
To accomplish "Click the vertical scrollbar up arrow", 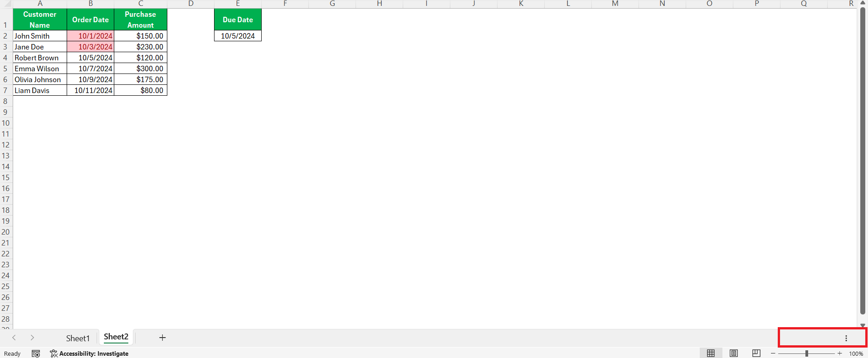I will [863, 3].
